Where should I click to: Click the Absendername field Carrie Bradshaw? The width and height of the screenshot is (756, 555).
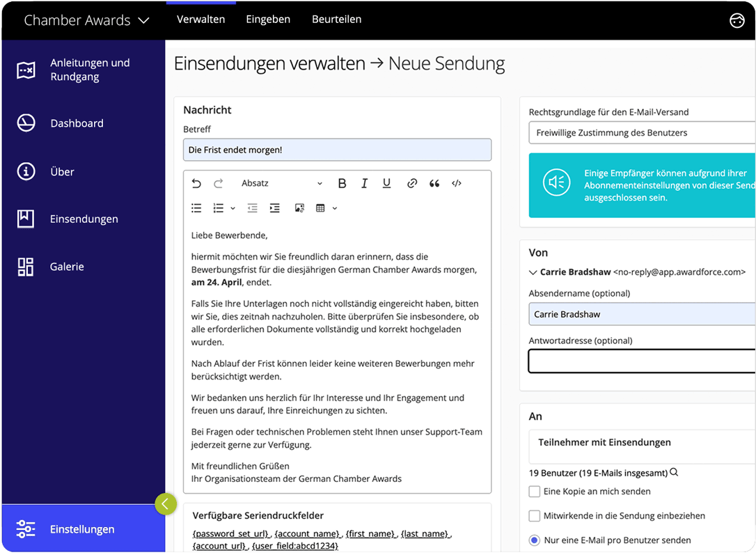642,314
